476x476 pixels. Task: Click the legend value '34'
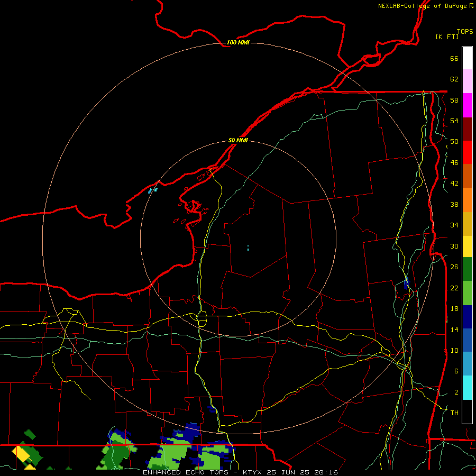click(x=454, y=225)
